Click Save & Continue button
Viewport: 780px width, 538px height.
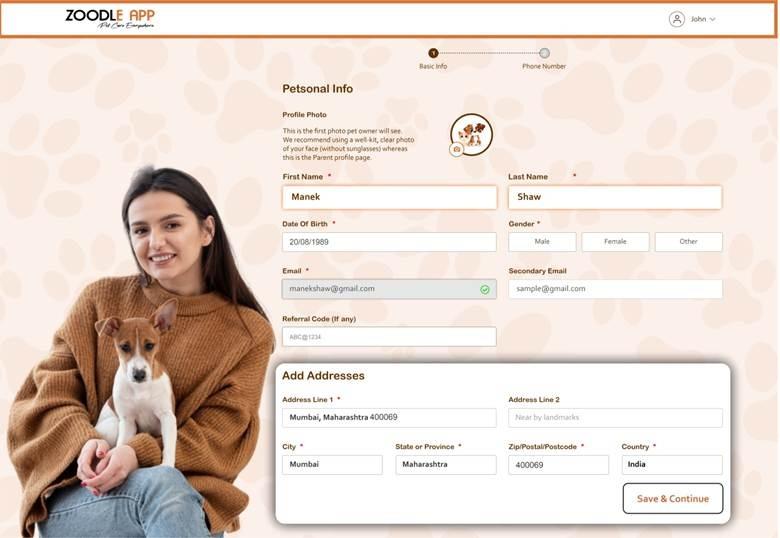coord(673,498)
